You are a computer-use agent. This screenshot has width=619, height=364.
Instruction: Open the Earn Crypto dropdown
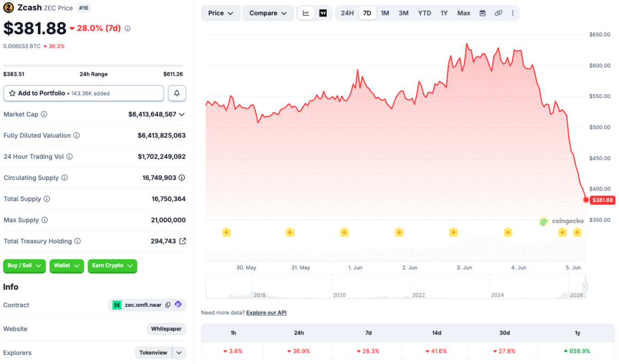[x=113, y=266]
